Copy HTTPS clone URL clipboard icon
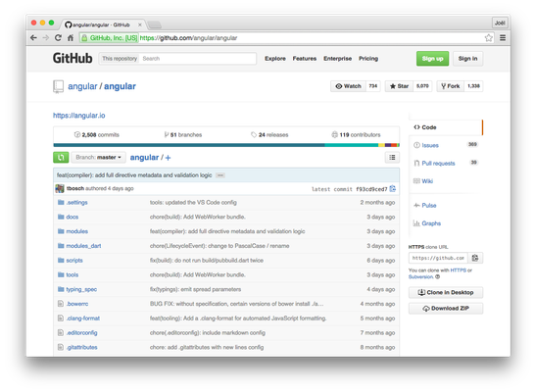This screenshot has width=535, height=392. click(x=475, y=258)
